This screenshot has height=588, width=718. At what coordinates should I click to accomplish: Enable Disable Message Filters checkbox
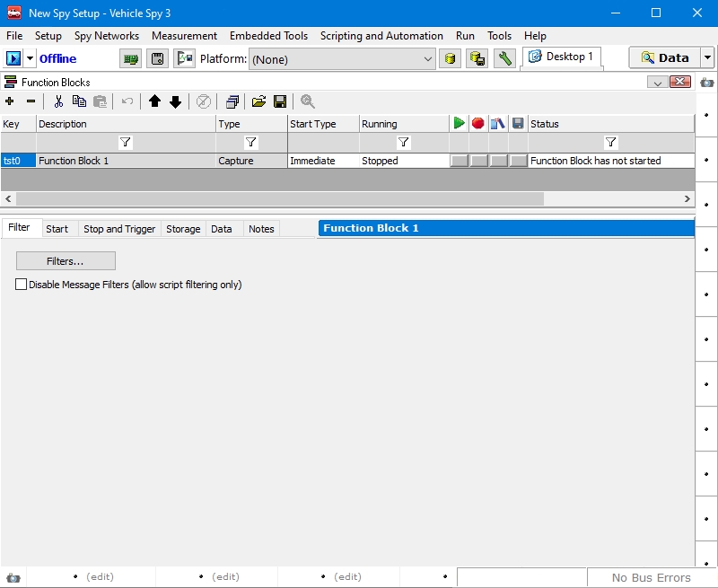coord(22,285)
